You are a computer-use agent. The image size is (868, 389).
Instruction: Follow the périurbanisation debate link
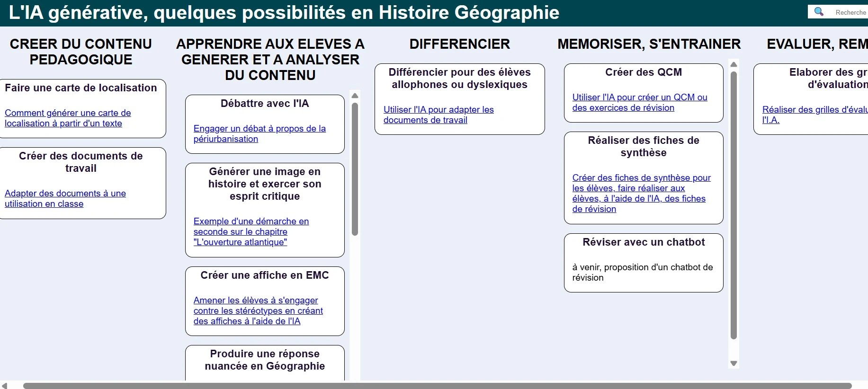[259, 133]
